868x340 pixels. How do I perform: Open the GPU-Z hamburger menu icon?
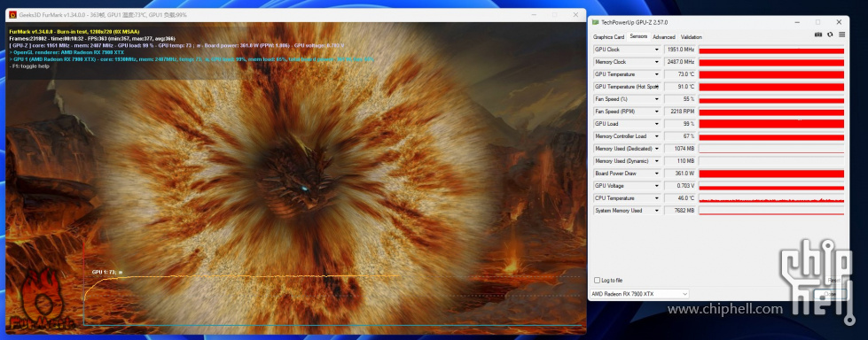(841, 35)
